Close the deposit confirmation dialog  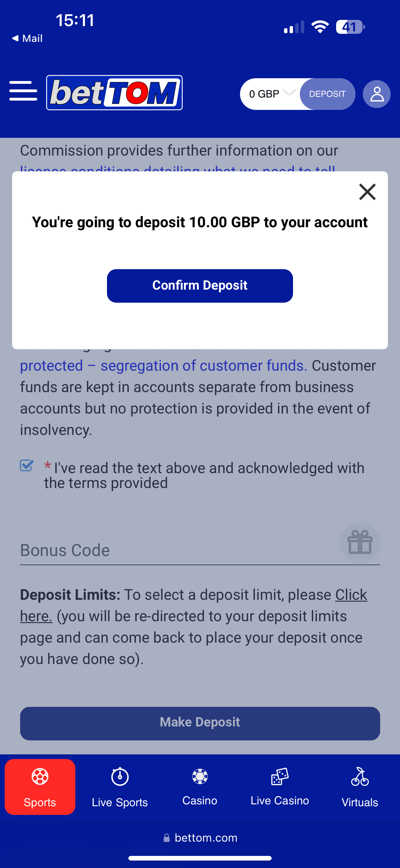pyautogui.click(x=367, y=192)
